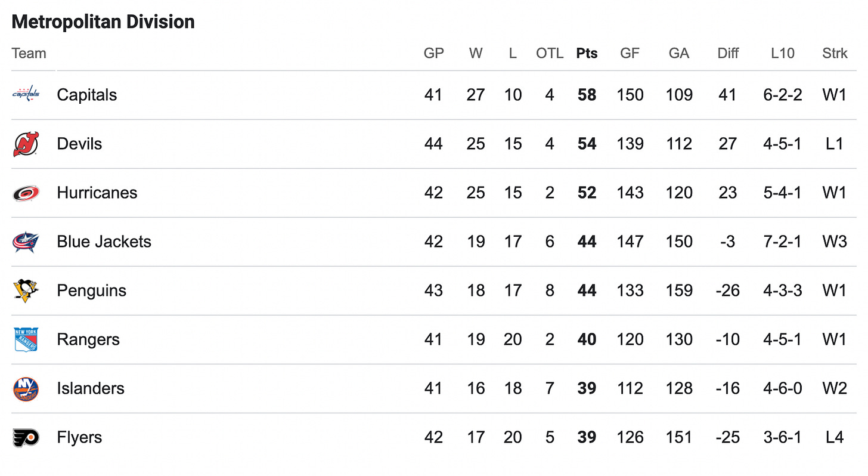Open the Penguins logo icon
This screenshot has height=476, width=868.
click(26, 290)
